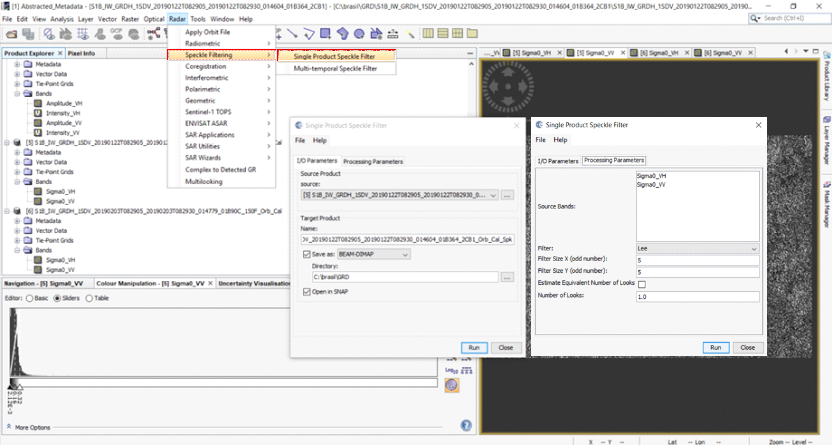Click the Sigma0_VV band icon under product 6
The image size is (832, 445).
pyautogui.click(x=37, y=269)
